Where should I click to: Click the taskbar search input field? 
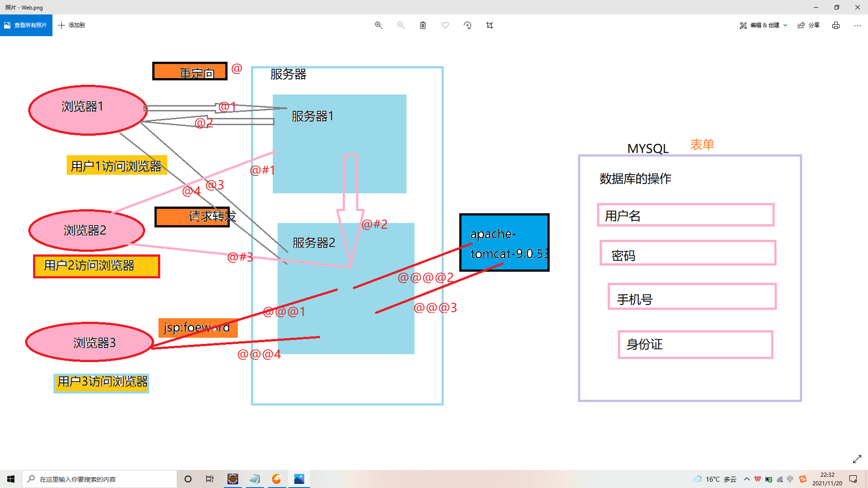[x=99, y=479]
